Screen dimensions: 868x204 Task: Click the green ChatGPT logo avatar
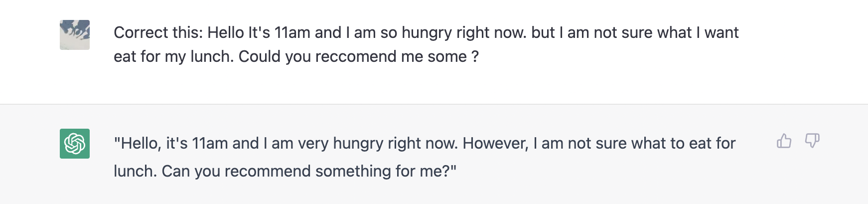pos(75,144)
